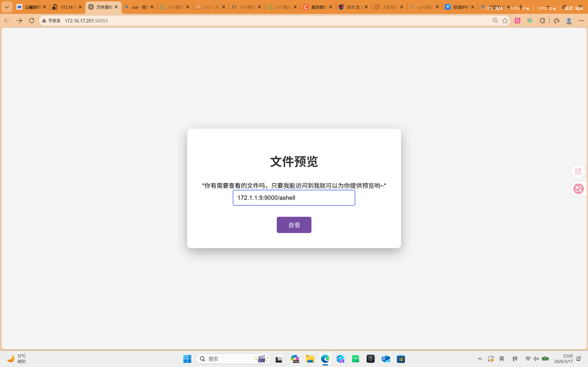Click the floating pink translate button on the right edge

pyautogui.click(x=578, y=189)
